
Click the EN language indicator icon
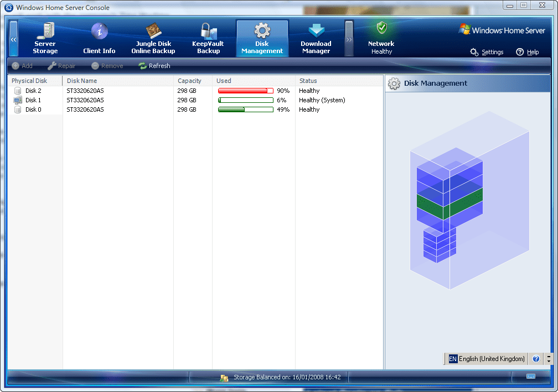tap(453, 359)
